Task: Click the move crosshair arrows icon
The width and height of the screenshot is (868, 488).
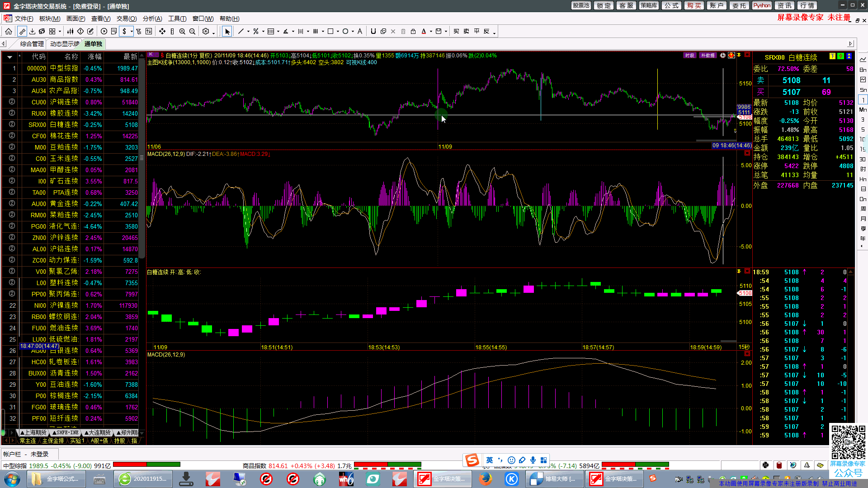Action: (x=162, y=31)
